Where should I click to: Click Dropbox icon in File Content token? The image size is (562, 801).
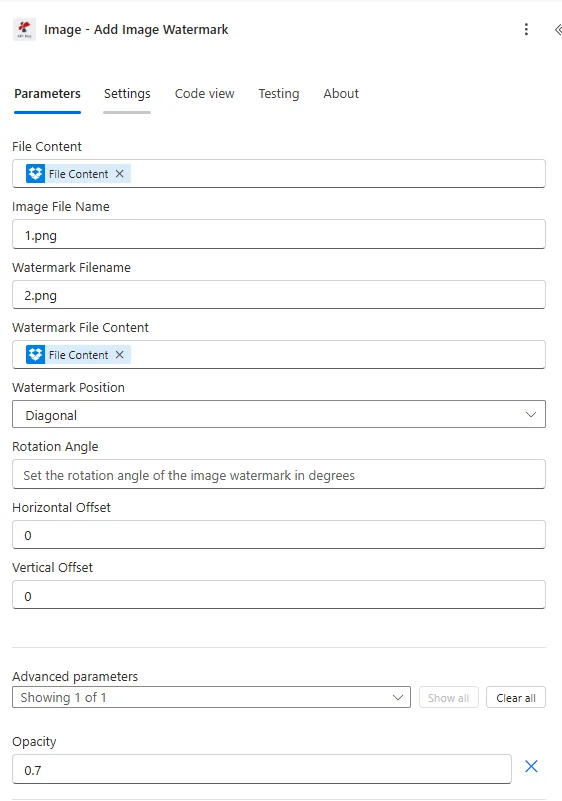click(35, 174)
